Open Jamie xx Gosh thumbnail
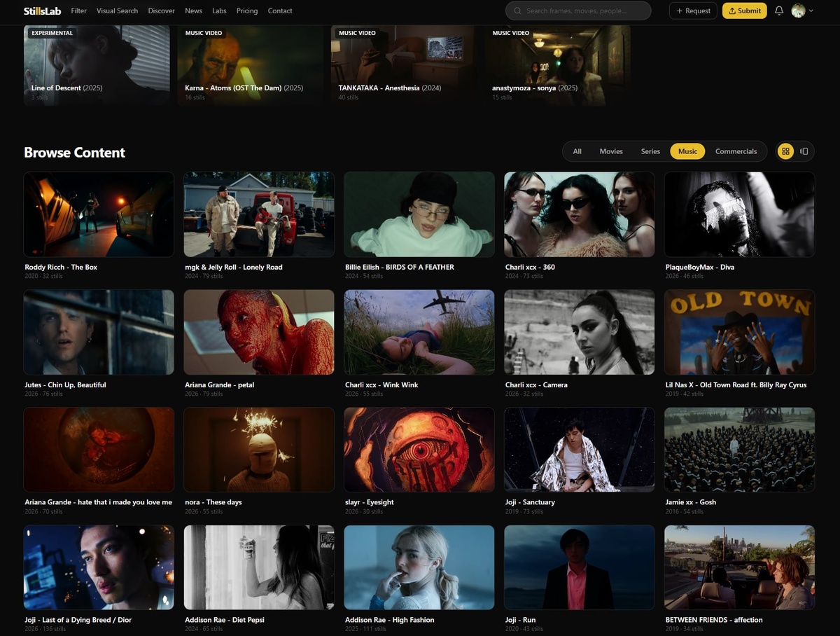The width and height of the screenshot is (840, 636). click(740, 450)
